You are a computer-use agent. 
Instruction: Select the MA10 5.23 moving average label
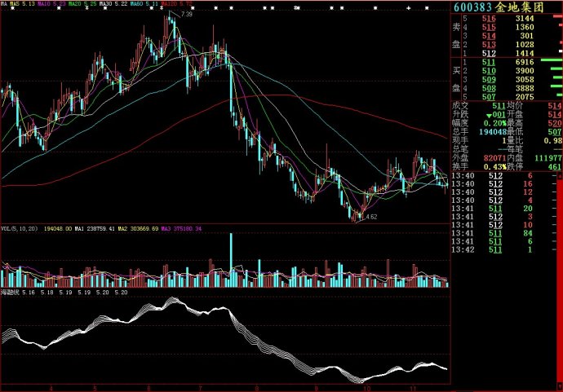pos(51,4)
